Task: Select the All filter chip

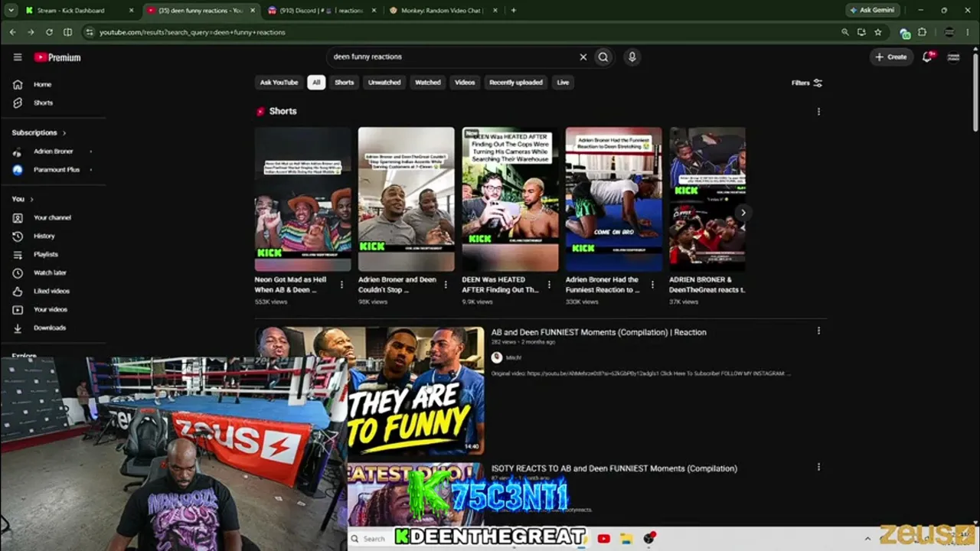Action: tap(316, 83)
